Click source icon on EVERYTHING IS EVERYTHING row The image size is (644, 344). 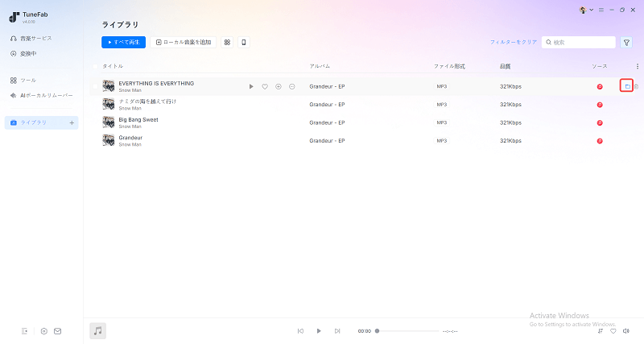[x=600, y=86]
